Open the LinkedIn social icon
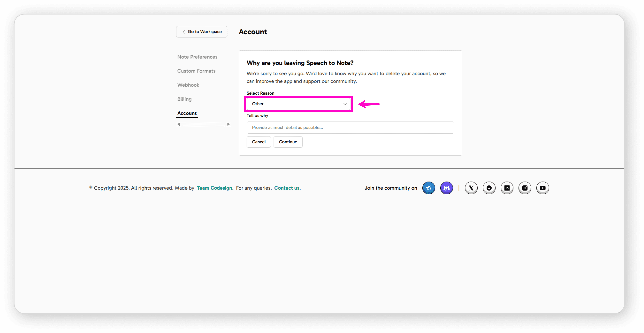Image resolution: width=644 pixels, height=333 pixels. (x=507, y=188)
